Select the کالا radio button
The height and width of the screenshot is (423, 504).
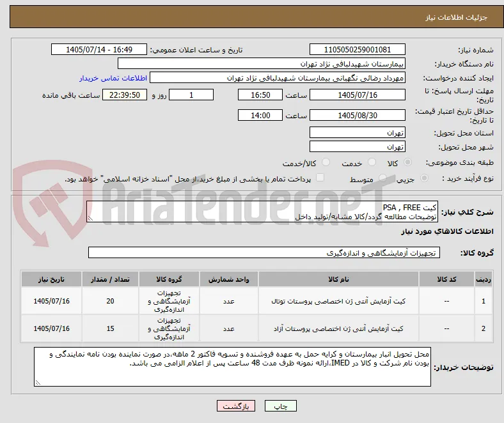[407, 162]
